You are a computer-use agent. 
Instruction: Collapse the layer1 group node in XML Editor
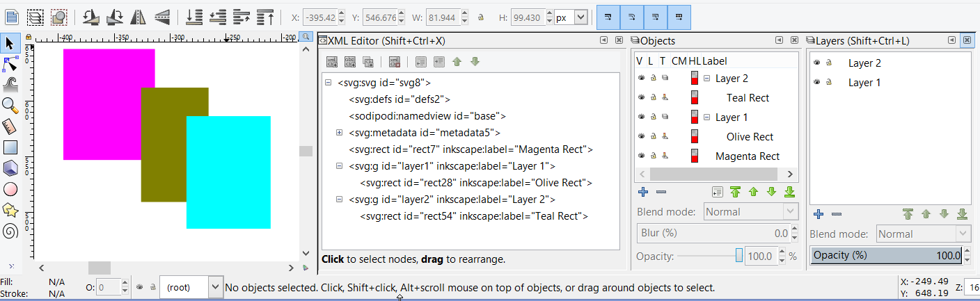[x=339, y=166]
